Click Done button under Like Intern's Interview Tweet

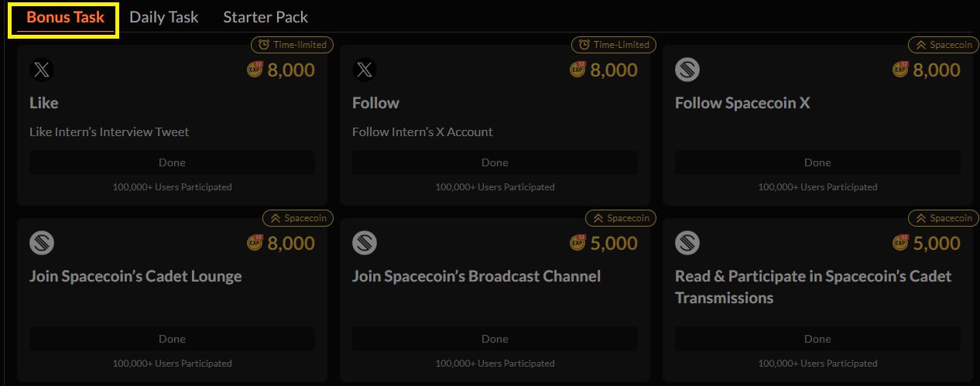[x=172, y=162]
